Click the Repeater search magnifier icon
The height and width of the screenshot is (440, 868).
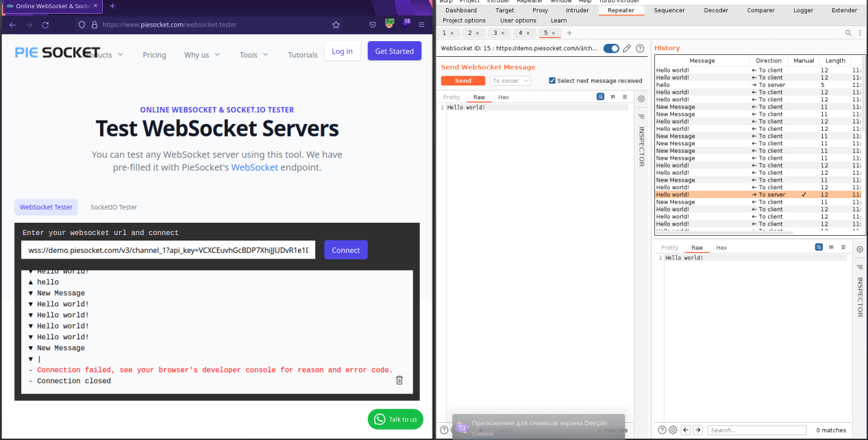pyautogui.click(x=849, y=33)
